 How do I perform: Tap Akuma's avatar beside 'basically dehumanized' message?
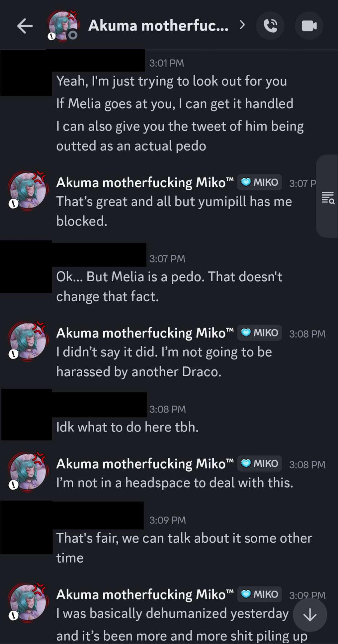tap(28, 603)
